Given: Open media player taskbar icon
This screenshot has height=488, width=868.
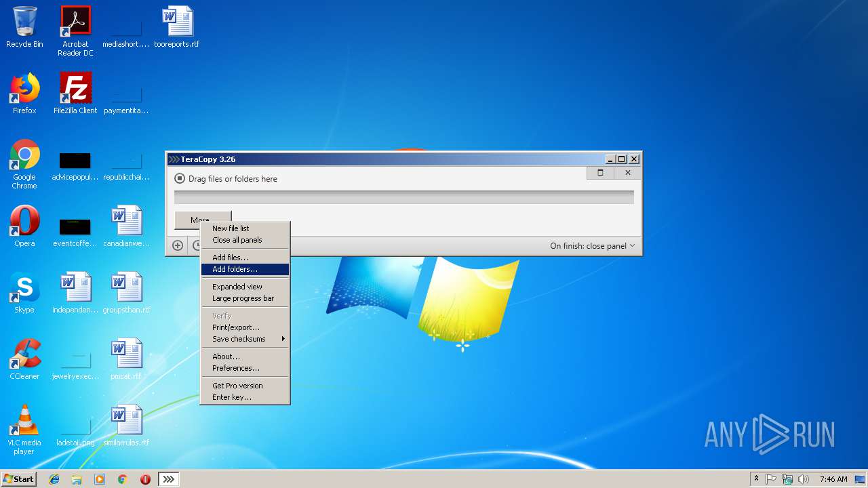Looking at the screenshot, I should pyautogui.click(x=100, y=479).
